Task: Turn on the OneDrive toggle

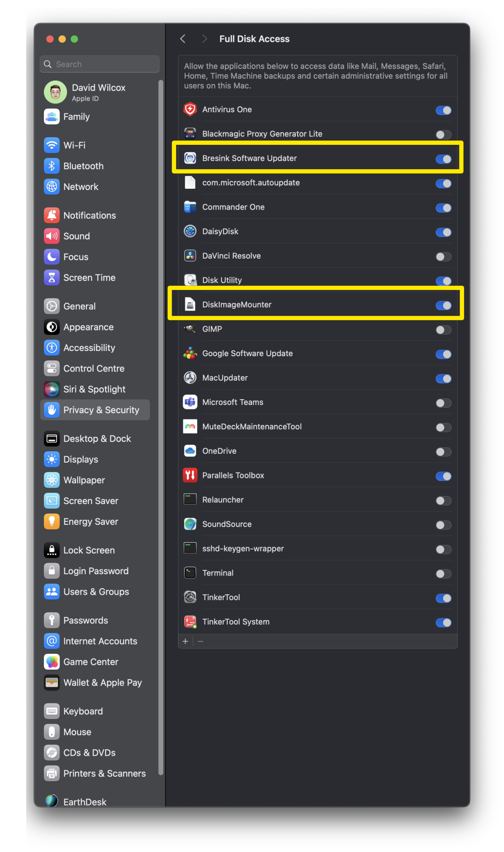Action: click(444, 452)
